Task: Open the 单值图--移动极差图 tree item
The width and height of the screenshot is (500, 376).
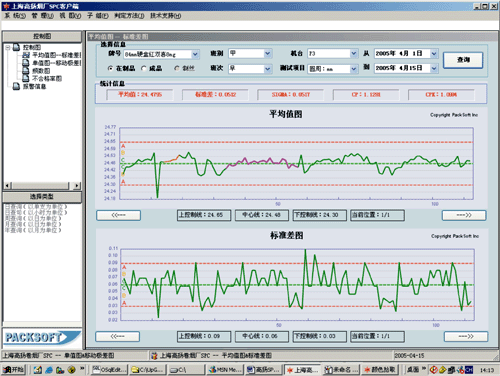Action: (x=52, y=63)
